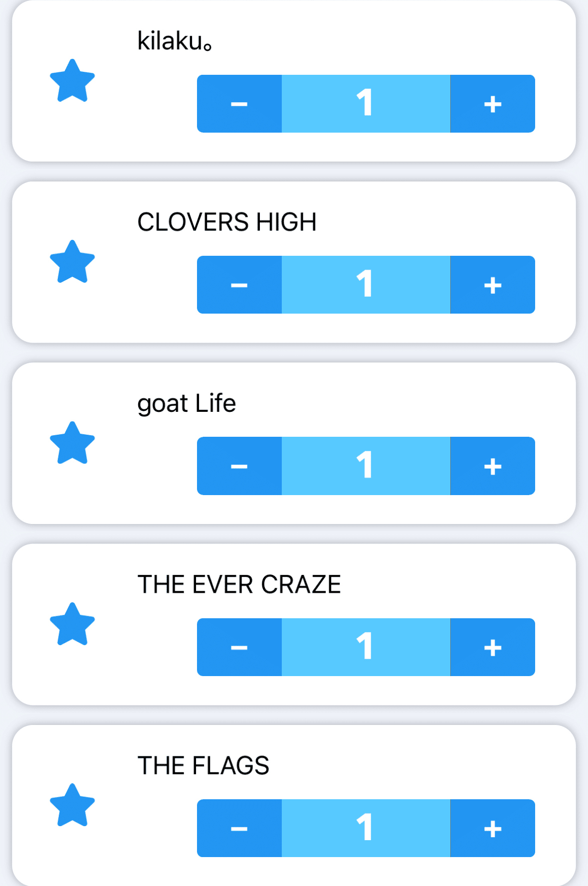
Task: Click the star beside THE EVER CRAZE
Action: coord(72,625)
